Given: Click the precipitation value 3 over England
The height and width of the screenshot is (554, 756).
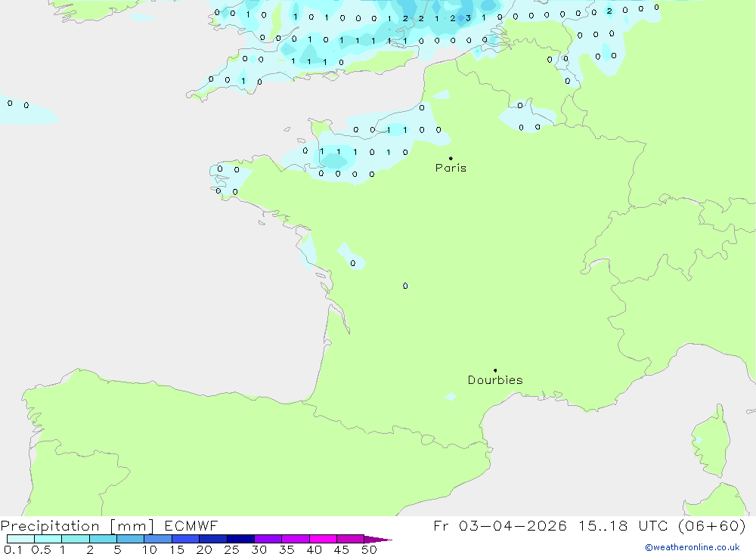Looking at the screenshot, I should [468, 18].
